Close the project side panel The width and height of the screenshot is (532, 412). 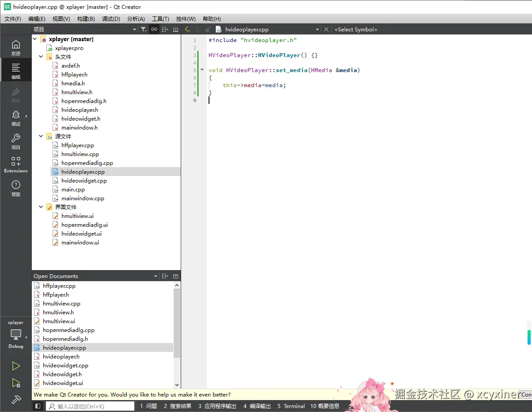[175, 29]
